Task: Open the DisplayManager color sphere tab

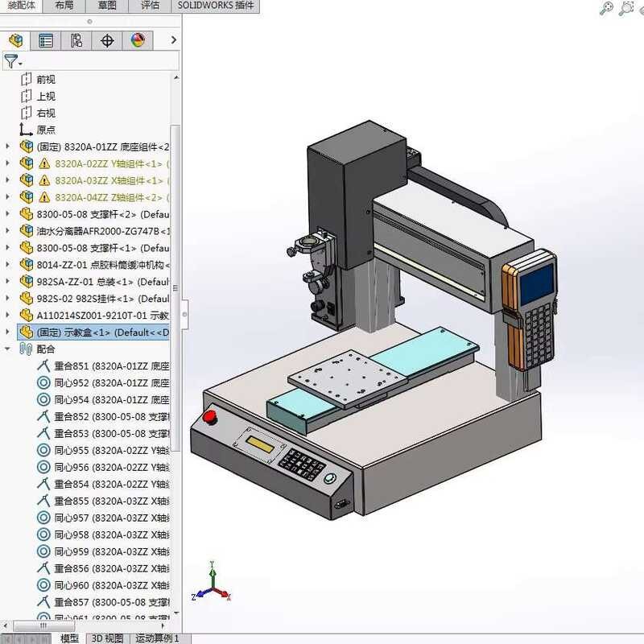Action: click(x=138, y=40)
